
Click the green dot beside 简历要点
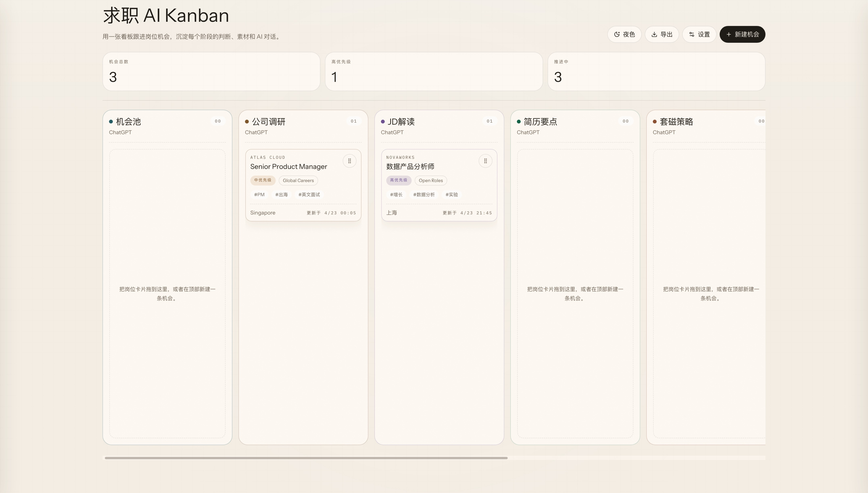(x=519, y=122)
